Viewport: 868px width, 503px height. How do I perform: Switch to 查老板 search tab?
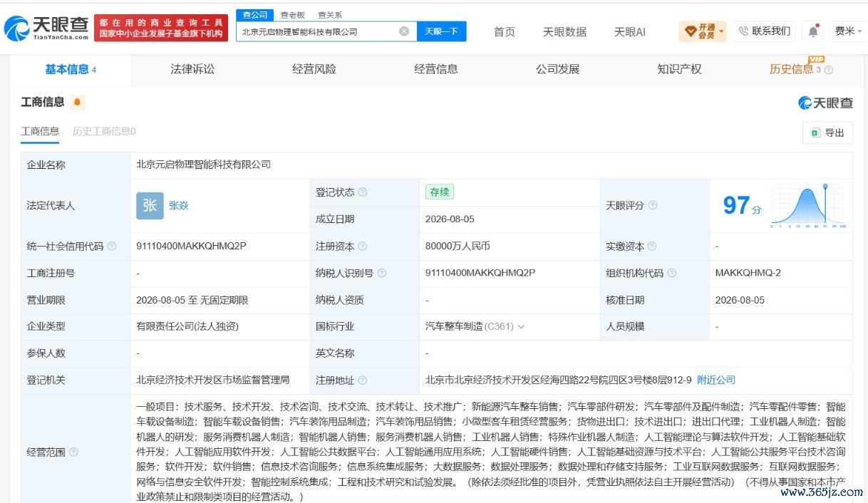[292, 14]
